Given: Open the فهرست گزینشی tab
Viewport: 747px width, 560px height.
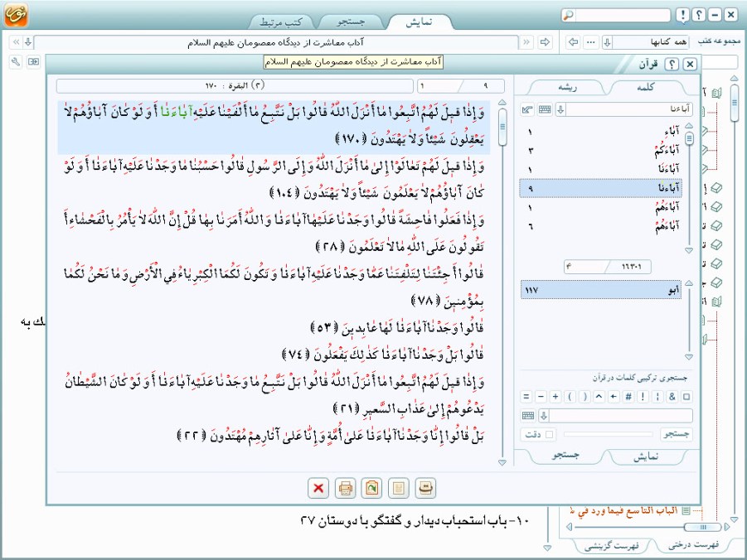Looking at the screenshot, I should click(x=612, y=546).
